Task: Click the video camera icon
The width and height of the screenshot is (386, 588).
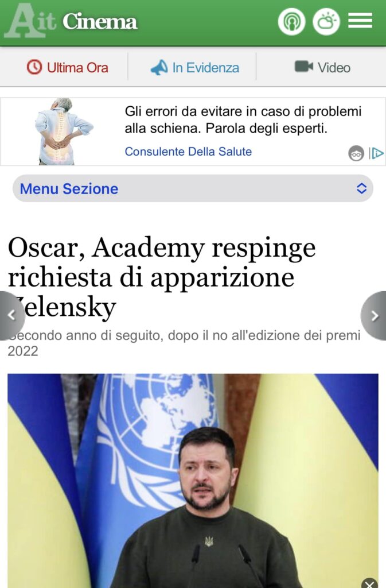Action: point(303,67)
